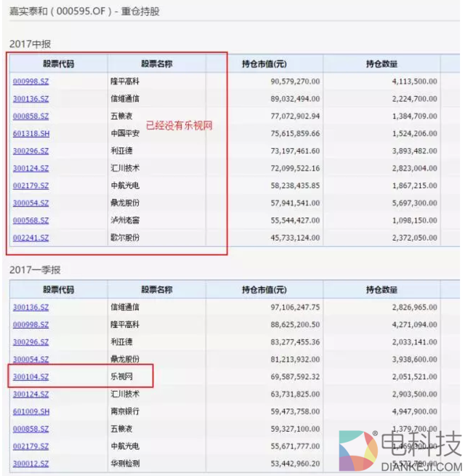This screenshot has height=476, width=465.
Task: Click the market value 75,615,859.66
Action: tap(295, 134)
